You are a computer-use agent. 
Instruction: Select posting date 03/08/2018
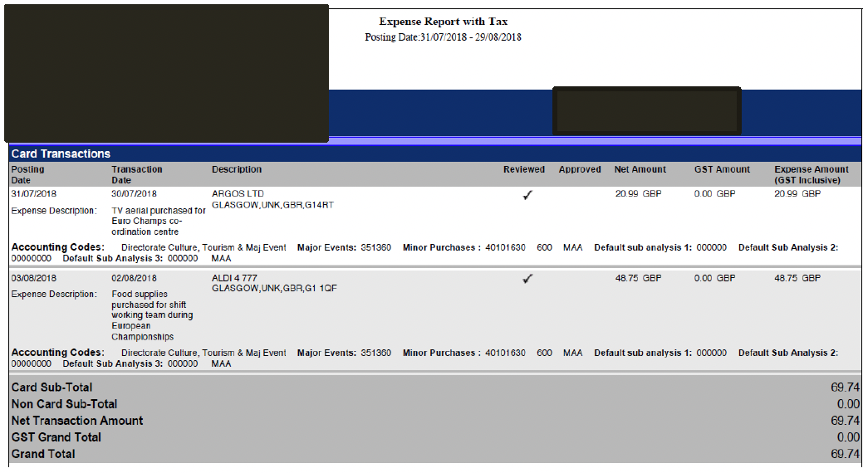point(34,278)
